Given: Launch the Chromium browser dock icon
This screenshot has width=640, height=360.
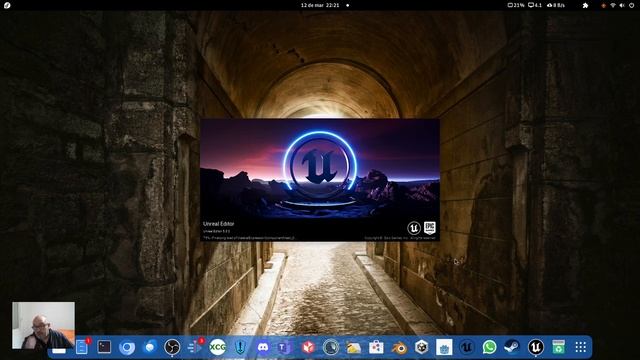Looking at the screenshot, I should pyautogui.click(x=127, y=347).
